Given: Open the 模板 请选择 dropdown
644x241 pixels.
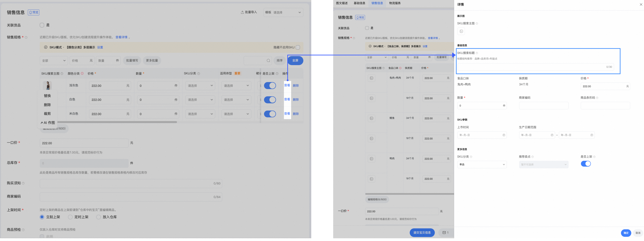Looking at the screenshot, I should (x=283, y=12).
